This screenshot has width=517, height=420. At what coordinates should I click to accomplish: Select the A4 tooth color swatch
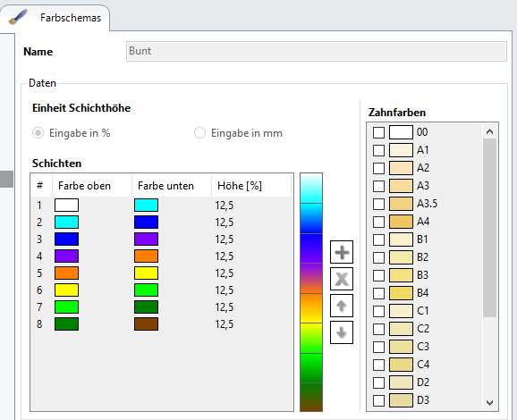coord(401,222)
